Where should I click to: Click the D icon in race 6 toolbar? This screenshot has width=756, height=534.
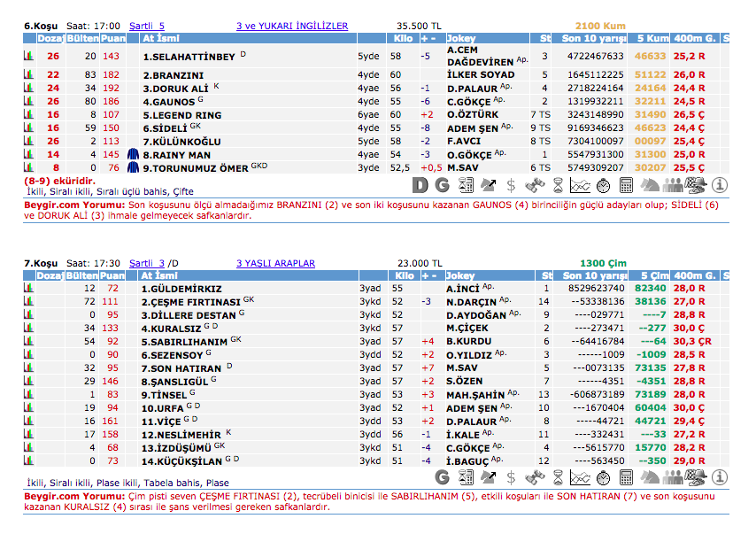tap(420, 185)
